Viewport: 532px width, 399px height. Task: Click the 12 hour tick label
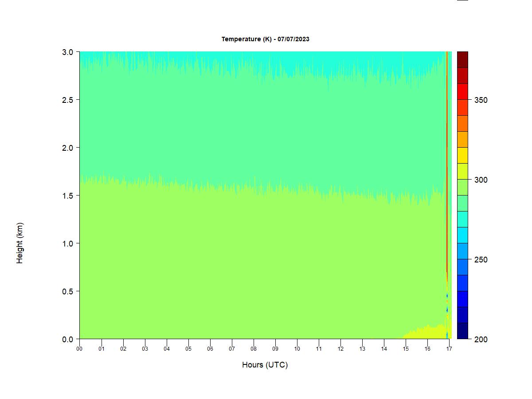coord(340,349)
